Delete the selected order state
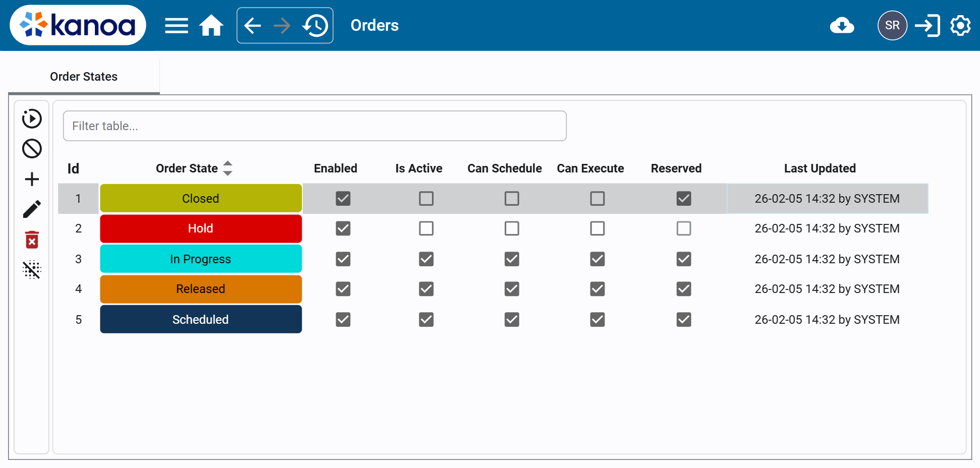This screenshot has height=468, width=980. [32, 240]
